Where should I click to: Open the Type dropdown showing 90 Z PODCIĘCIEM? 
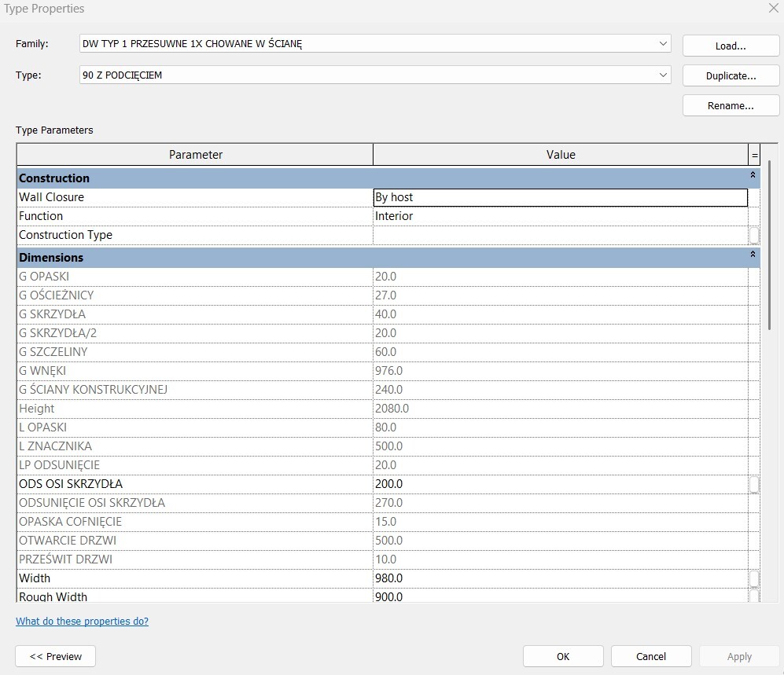[x=664, y=75]
